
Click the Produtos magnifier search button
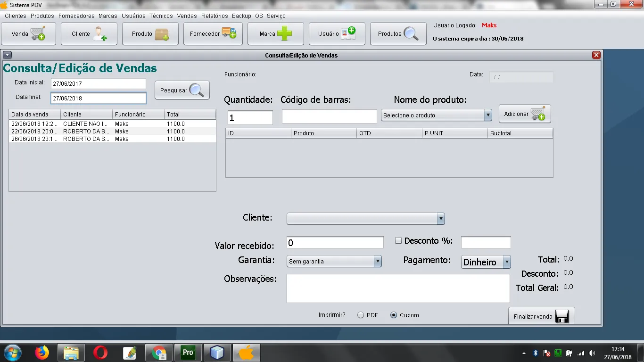398,34
